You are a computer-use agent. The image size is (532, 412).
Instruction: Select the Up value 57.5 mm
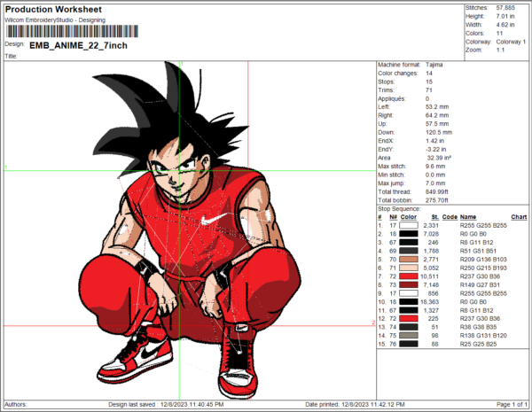tap(437, 124)
